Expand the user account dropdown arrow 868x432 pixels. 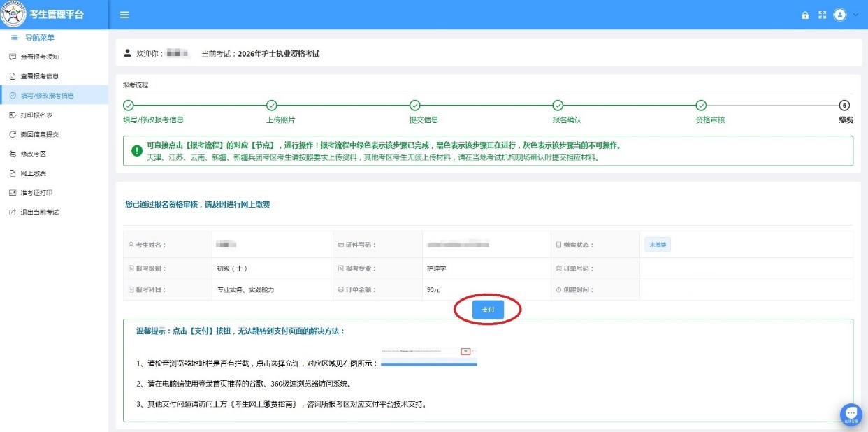[x=855, y=15]
